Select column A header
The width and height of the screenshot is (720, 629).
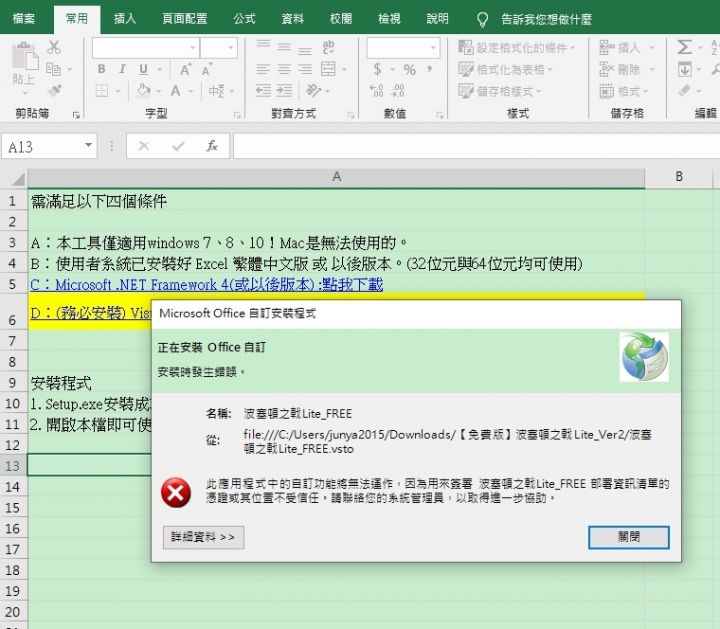click(x=336, y=177)
